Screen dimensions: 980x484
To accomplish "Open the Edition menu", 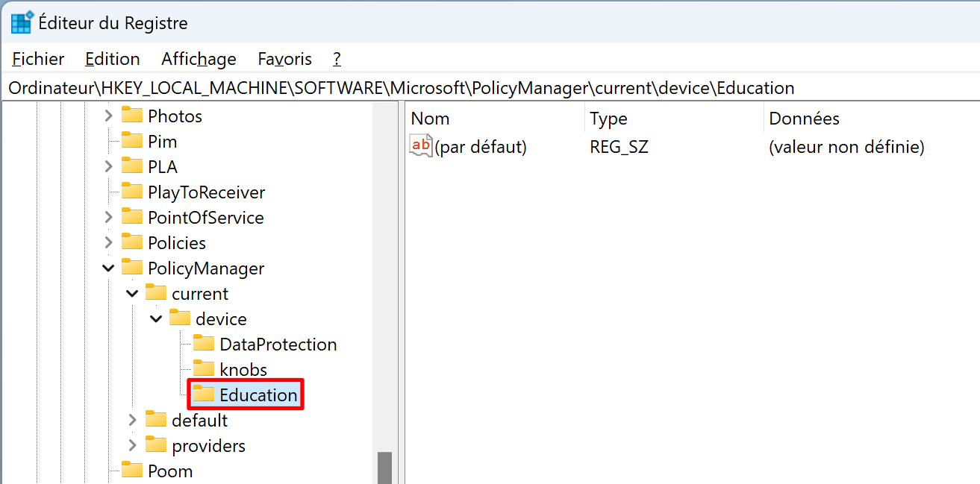I will [113, 59].
